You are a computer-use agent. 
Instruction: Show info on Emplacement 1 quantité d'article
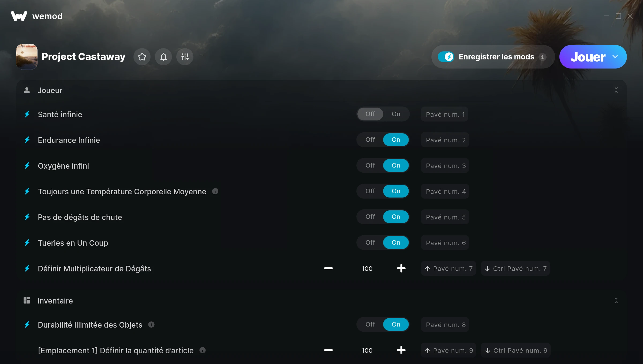(203, 350)
